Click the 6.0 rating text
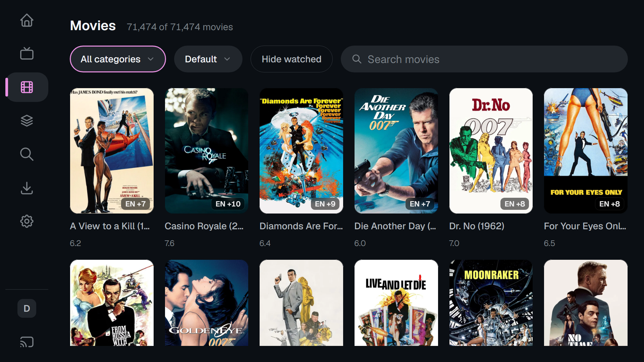Image resolution: width=644 pixels, height=362 pixels. tap(360, 243)
